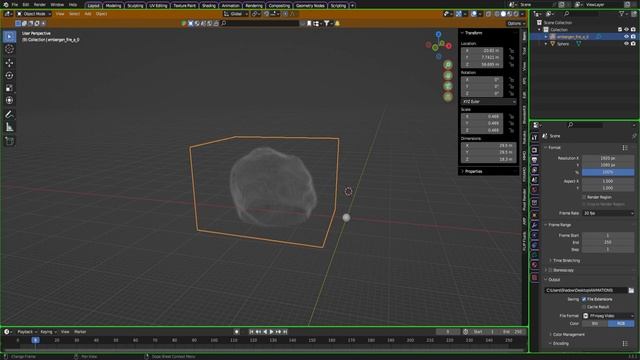Open the XYZ Euler rotation mode dropdown
The width and height of the screenshot is (640, 360).
[x=489, y=101]
